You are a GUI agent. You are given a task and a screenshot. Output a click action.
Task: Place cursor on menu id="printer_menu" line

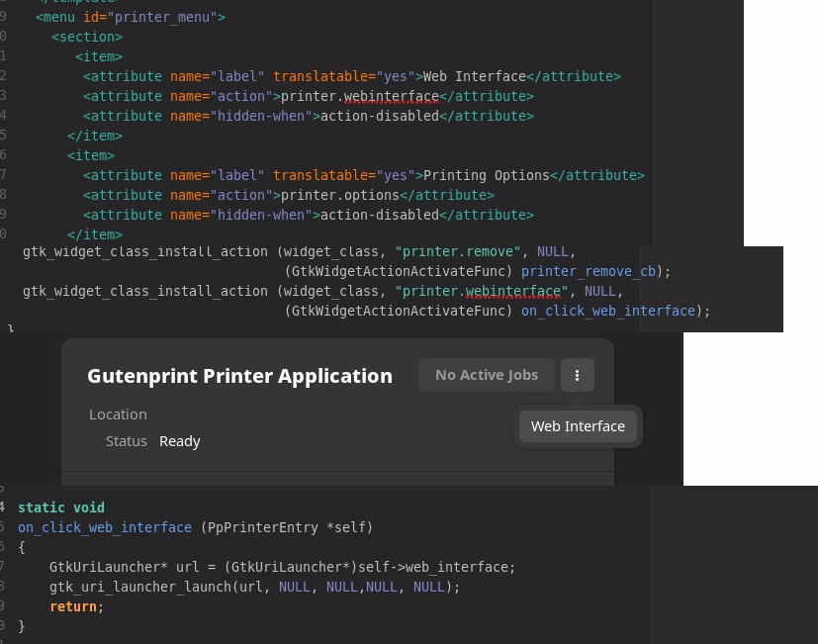click(131, 17)
